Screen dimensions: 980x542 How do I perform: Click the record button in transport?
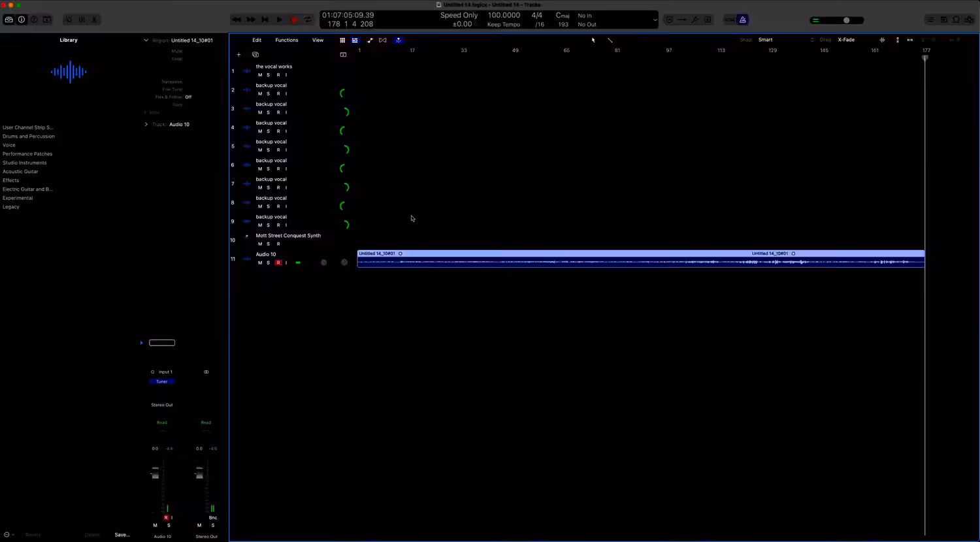pos(294,20)
